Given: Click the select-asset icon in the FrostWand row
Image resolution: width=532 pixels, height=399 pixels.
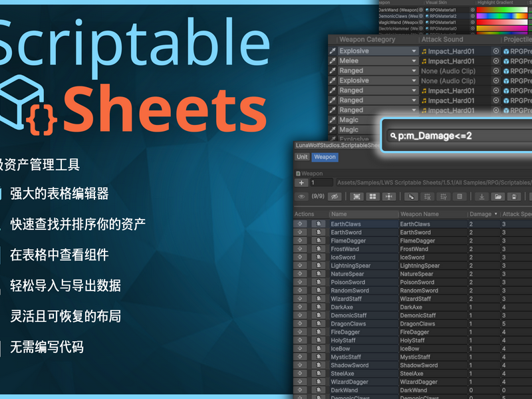Looking at the screenshot, I should click(300, 249).
